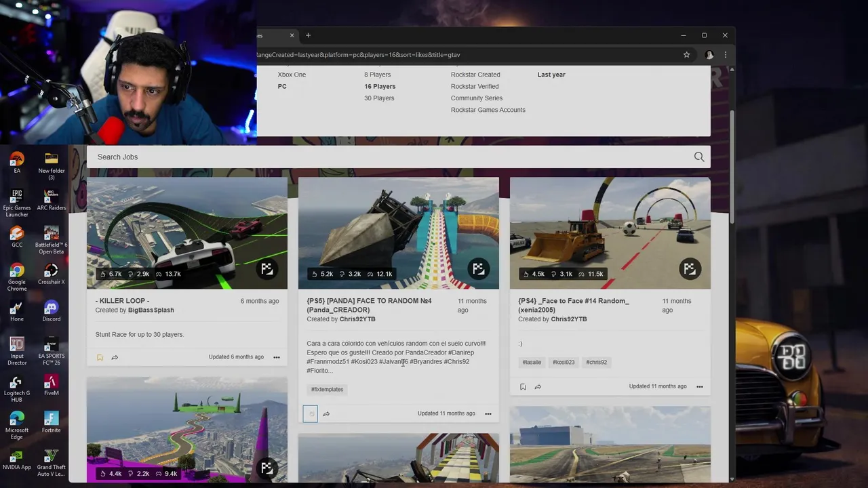
Task: Share the PANDA FACE TO RANDOM job
Action: [326, 413]
